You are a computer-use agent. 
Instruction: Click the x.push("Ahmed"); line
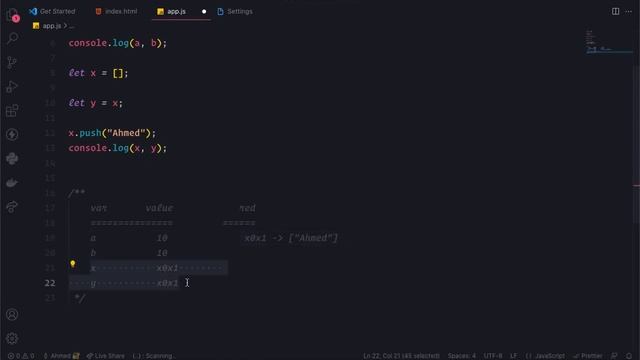click(x=112, y=133)
